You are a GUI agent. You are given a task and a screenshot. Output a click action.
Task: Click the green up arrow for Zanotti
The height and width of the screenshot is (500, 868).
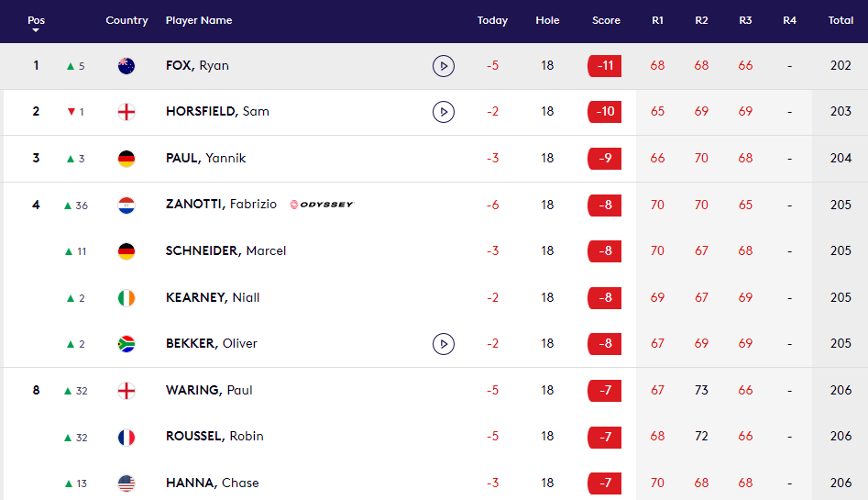pos(67,206)
